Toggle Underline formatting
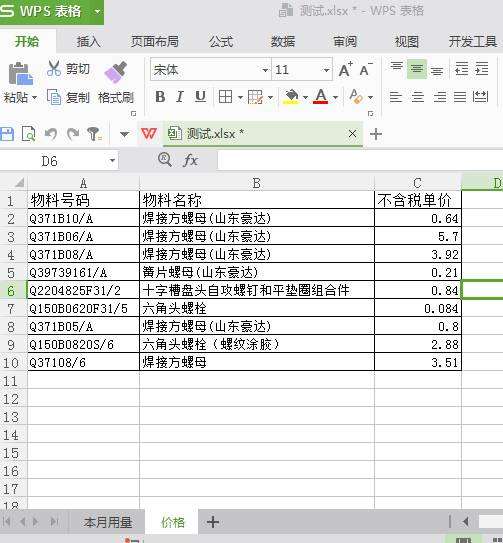The width and height of the screenshot is (503, 543). [x=200, y=97]
